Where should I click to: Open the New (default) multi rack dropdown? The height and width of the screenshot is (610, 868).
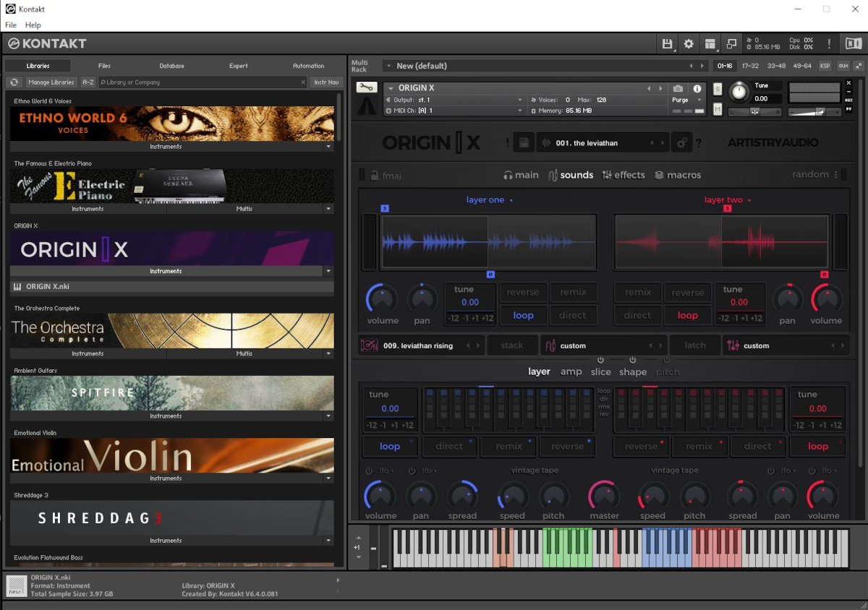pyautogui.click(x=388, y=66)
